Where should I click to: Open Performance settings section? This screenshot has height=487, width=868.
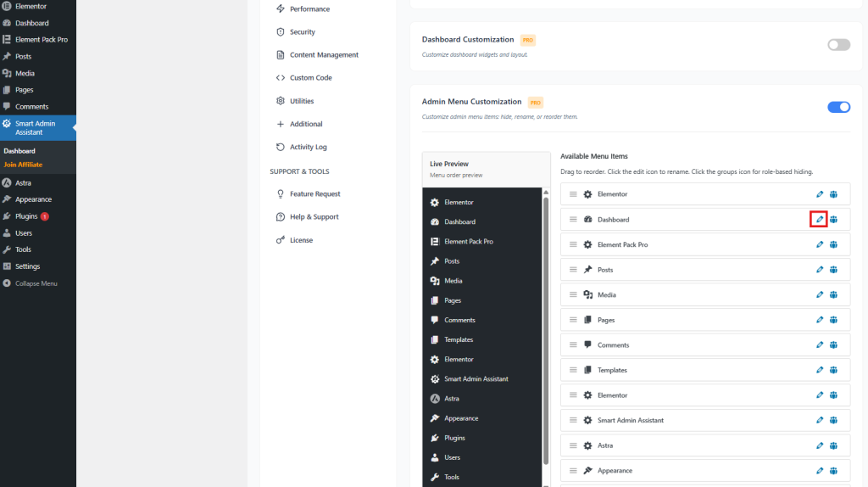[x=303, y=8]
